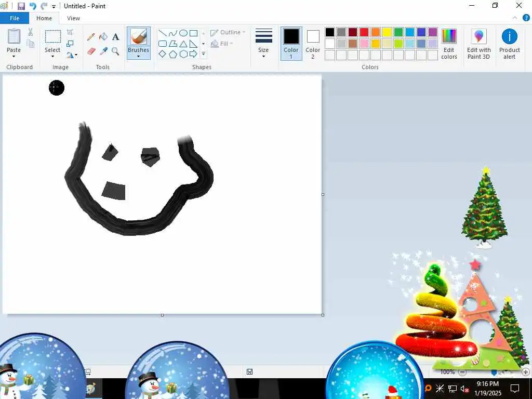
Task: Open the Size thickness dropdown
Action: [x=263, y=44]
